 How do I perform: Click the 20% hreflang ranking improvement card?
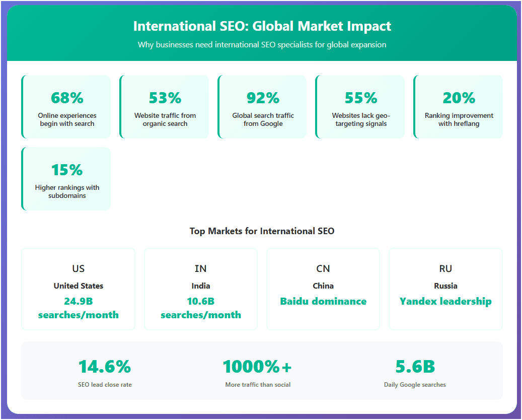(459, 107)
